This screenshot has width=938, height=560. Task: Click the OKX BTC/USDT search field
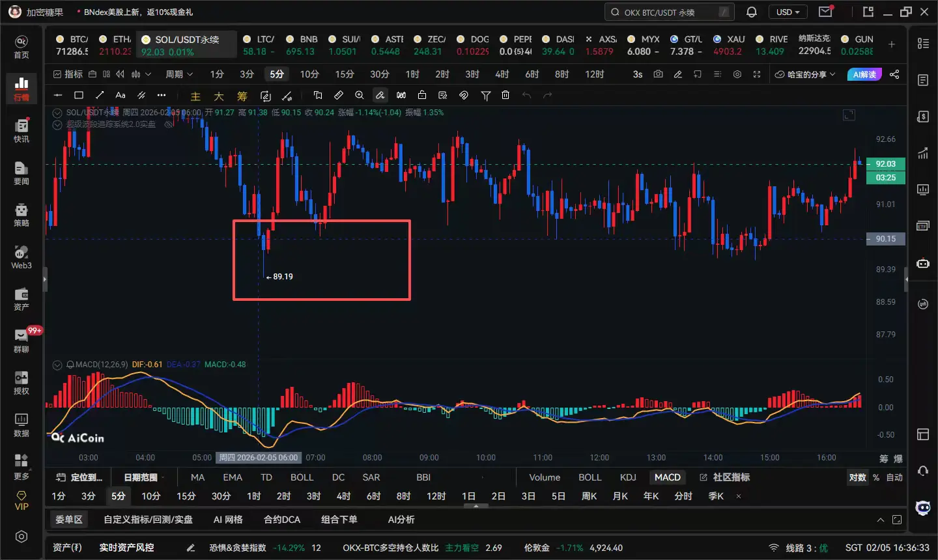668,12
